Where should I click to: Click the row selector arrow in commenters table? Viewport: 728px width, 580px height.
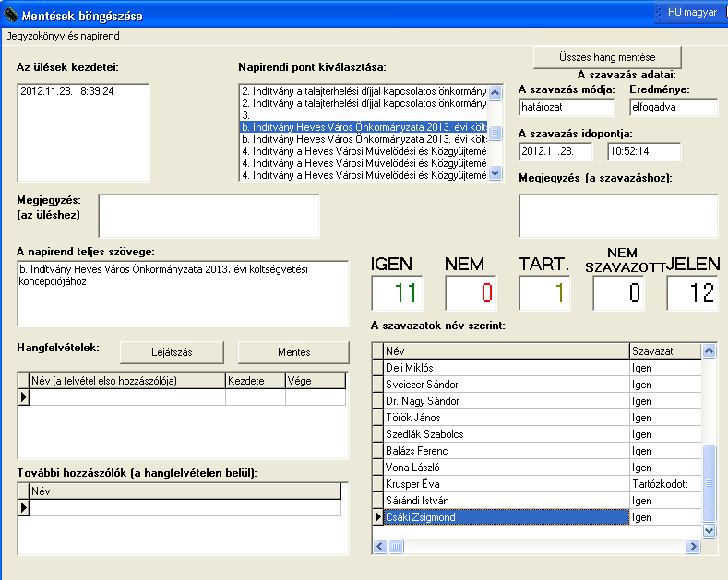point(24,508)
